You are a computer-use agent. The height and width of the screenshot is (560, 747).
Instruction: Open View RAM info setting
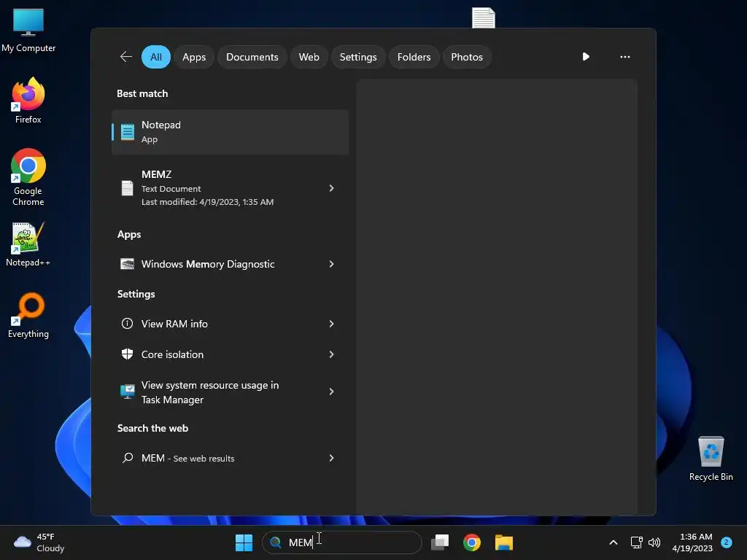230,324
